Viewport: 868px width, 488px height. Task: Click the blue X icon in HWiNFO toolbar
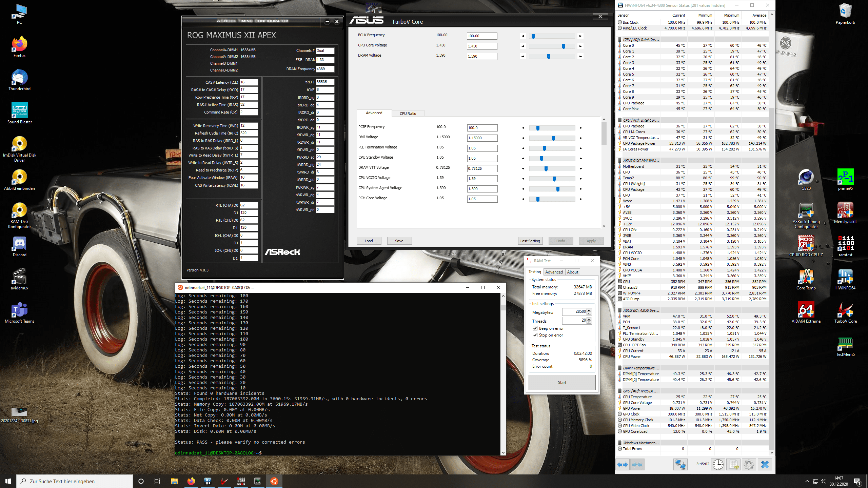(x=765, y=465)
